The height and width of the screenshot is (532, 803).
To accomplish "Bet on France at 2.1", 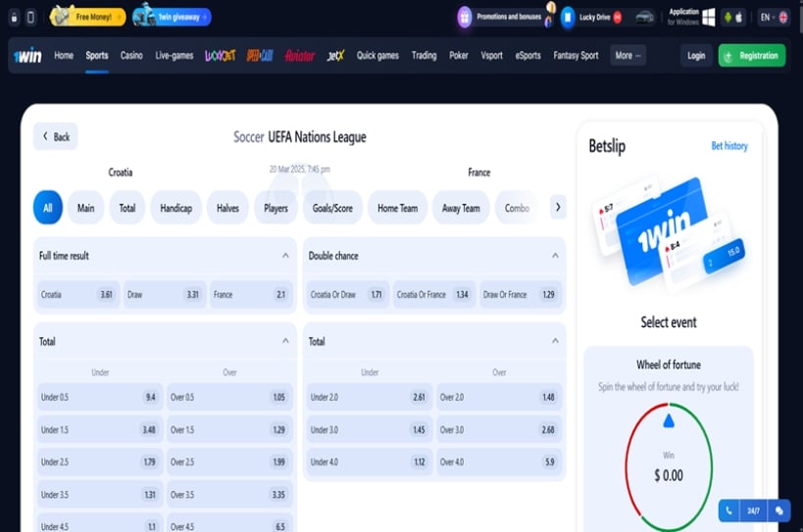I will coord(251,295).
